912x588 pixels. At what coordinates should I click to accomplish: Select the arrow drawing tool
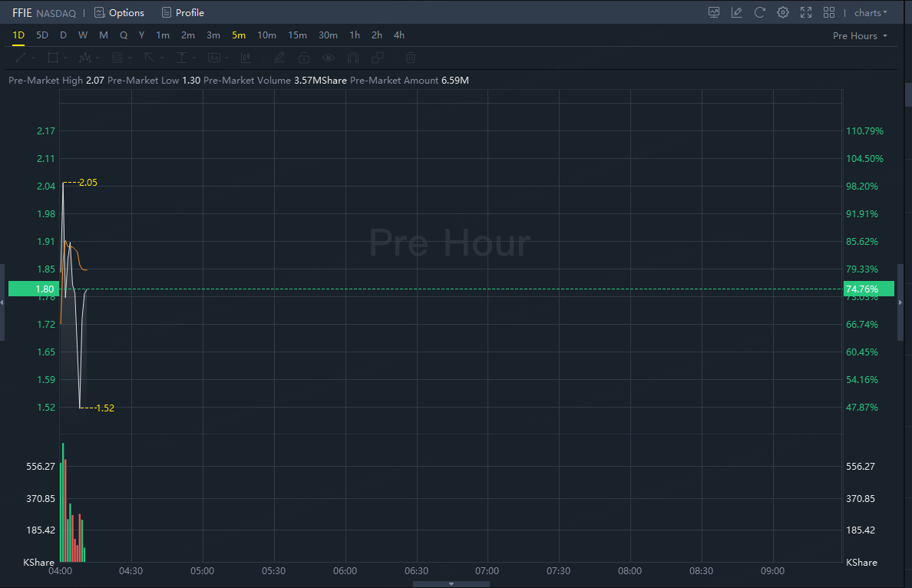[150, 58]
